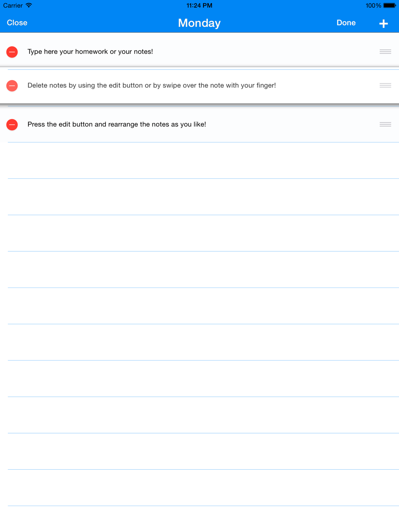
Task: Close the Monday notes screen
Action: coord(17,23)
